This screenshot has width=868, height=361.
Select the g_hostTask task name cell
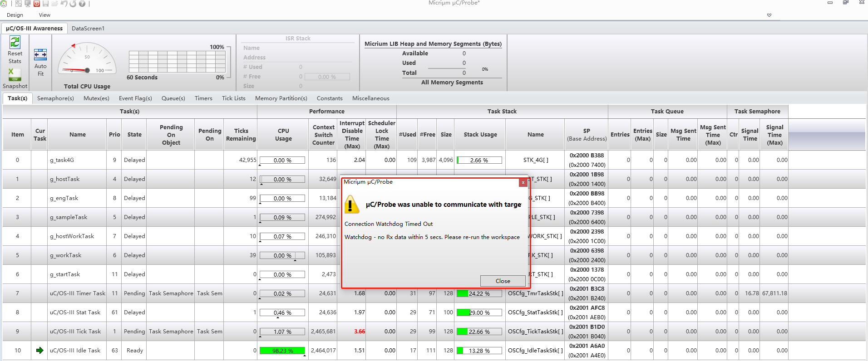[77, 179]
